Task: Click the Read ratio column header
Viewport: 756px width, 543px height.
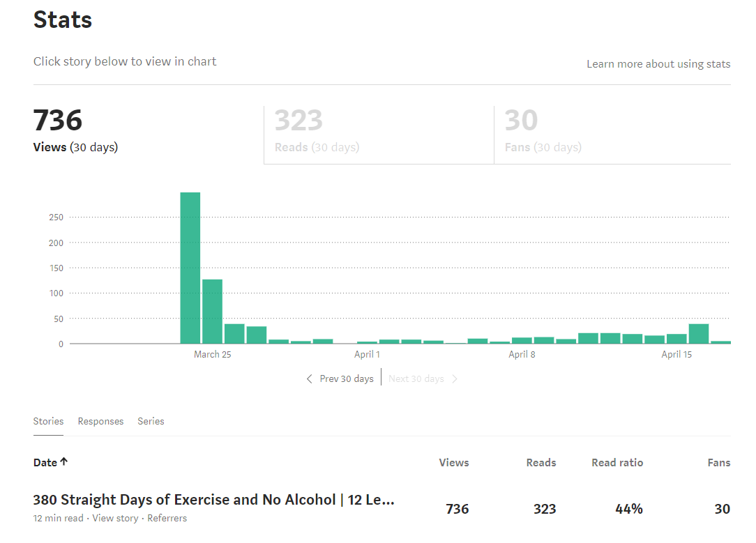Action: [617, 463]
